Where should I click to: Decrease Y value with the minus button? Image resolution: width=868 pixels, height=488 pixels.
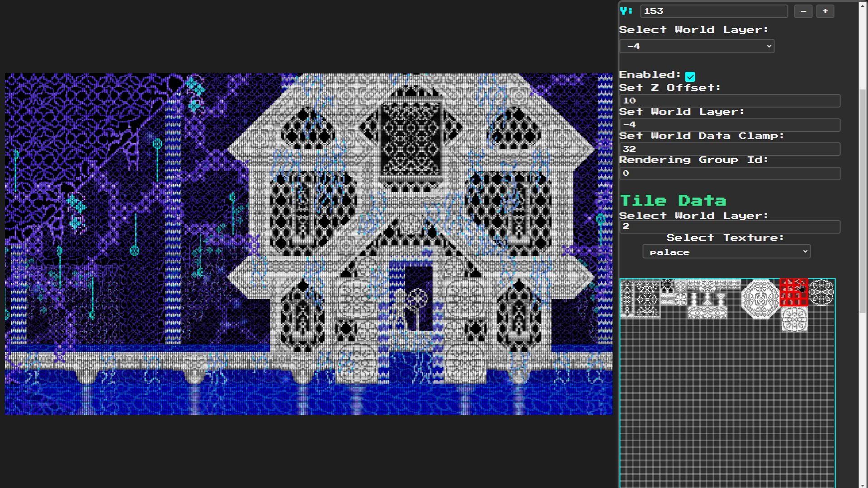[803, 11]
